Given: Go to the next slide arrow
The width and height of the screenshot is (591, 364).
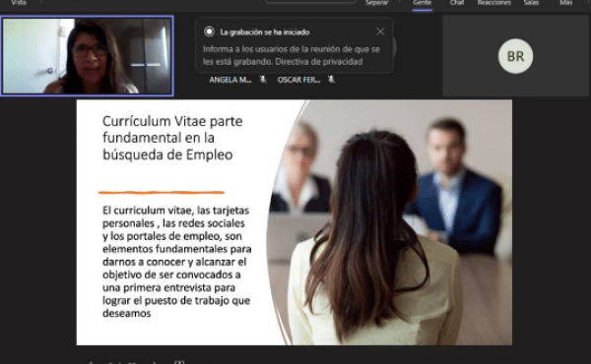Looking at the screenshot, I should 155,362.
